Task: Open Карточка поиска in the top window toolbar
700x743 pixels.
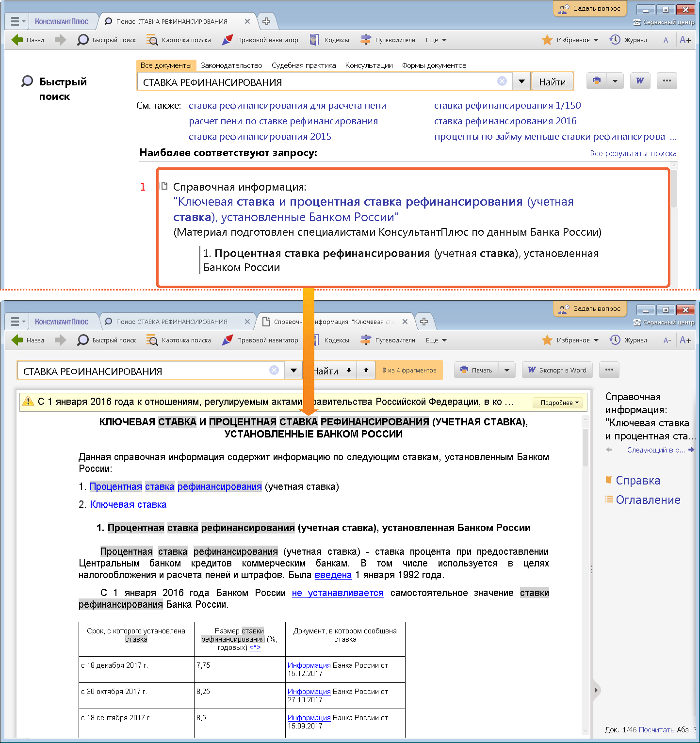Action: (x=179, y=40)
